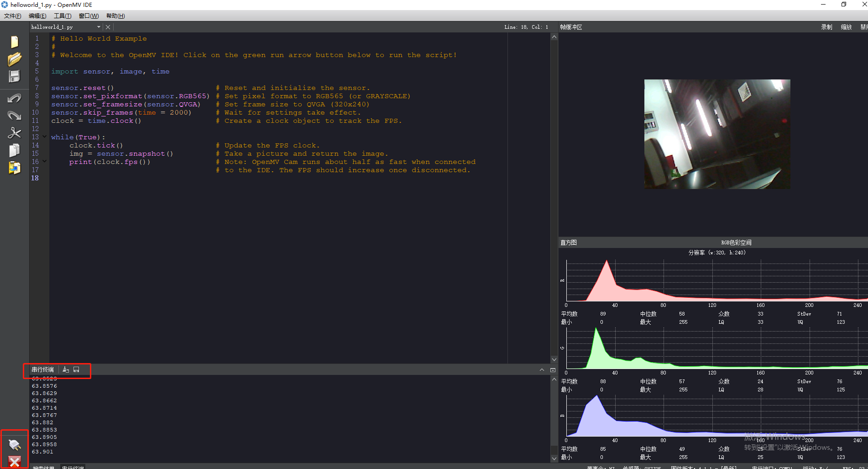Click the 'clock = time.clock()' line

click(96, 121)
